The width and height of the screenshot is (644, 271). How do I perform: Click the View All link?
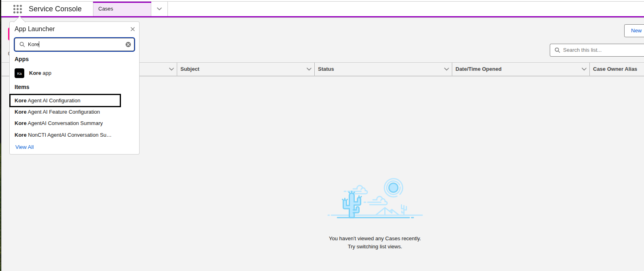point(24,147)
